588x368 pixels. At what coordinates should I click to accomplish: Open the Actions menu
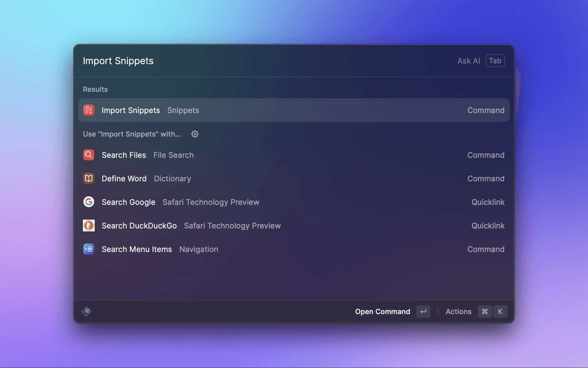point(458,311)
